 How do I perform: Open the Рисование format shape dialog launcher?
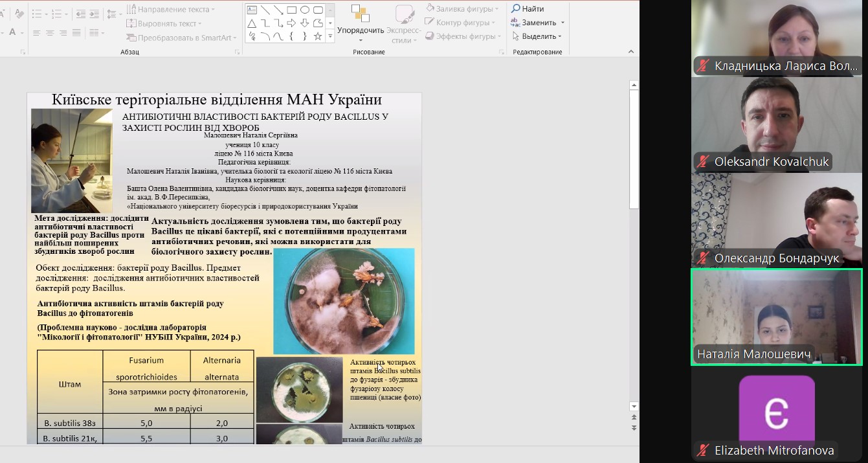point(502,52)
